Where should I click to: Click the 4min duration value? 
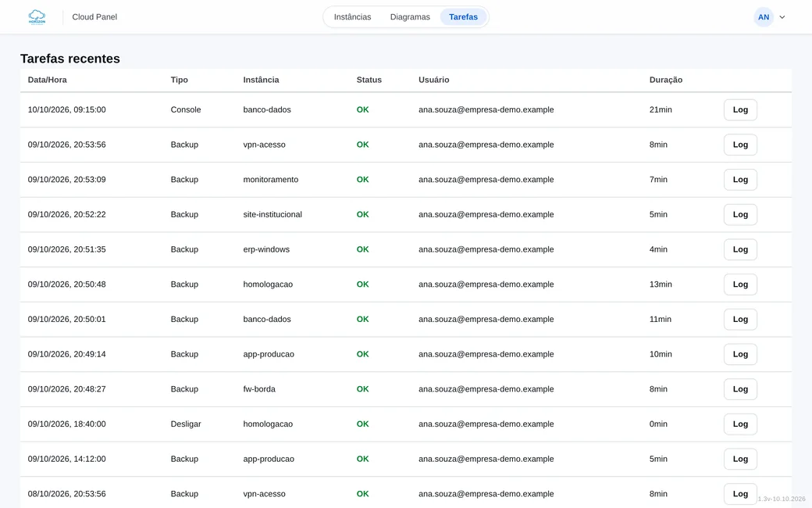(x=658, y=249)
